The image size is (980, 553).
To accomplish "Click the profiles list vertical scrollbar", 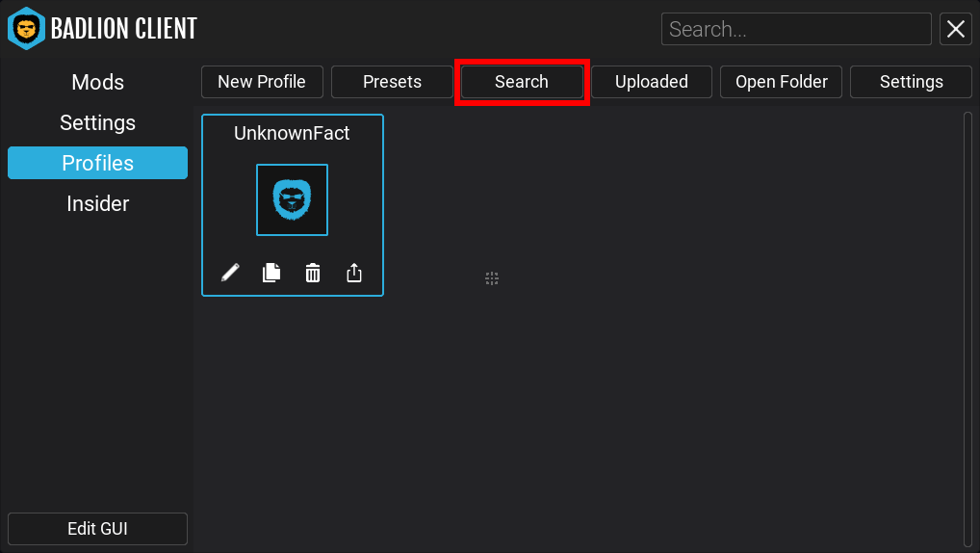I will click(x=967, y=329).
